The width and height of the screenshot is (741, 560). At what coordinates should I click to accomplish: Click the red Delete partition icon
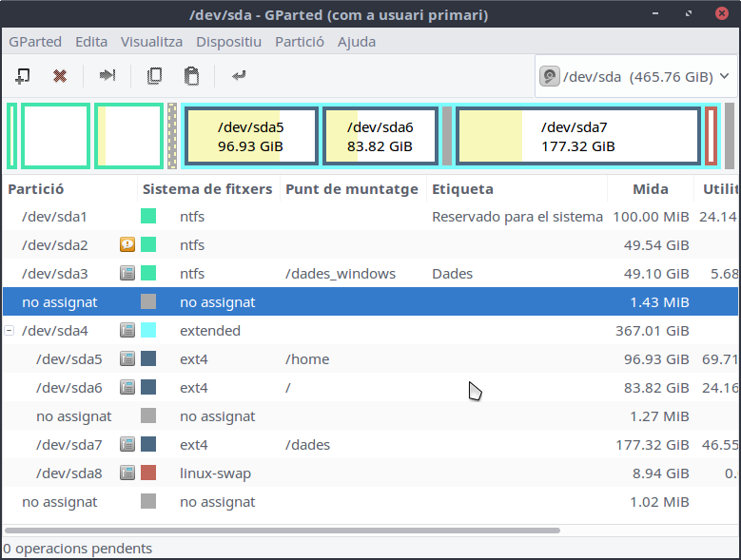point(60,76)
